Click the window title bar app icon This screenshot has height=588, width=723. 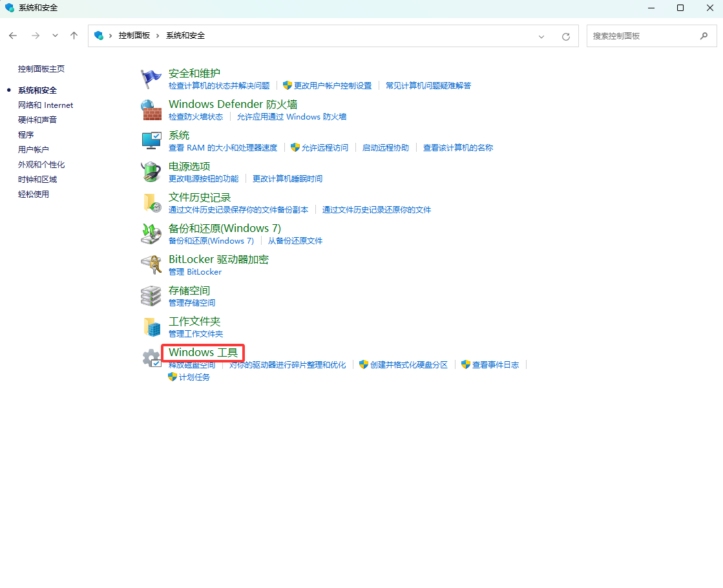pos(10,8)
